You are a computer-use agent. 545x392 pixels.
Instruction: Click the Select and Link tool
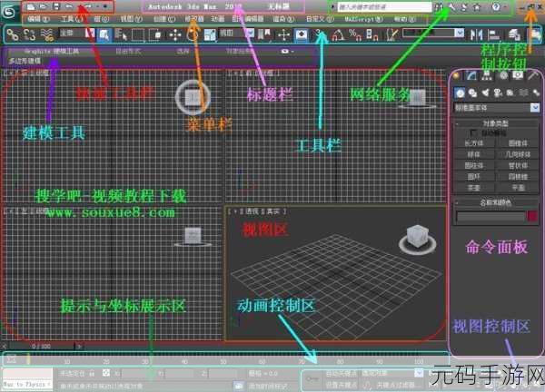(13, 34)
